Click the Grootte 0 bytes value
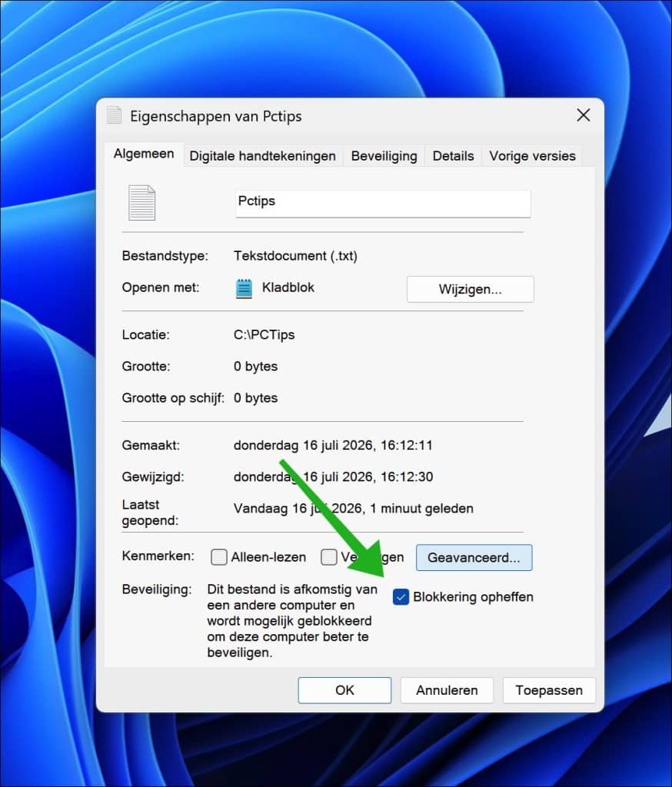 255,367
